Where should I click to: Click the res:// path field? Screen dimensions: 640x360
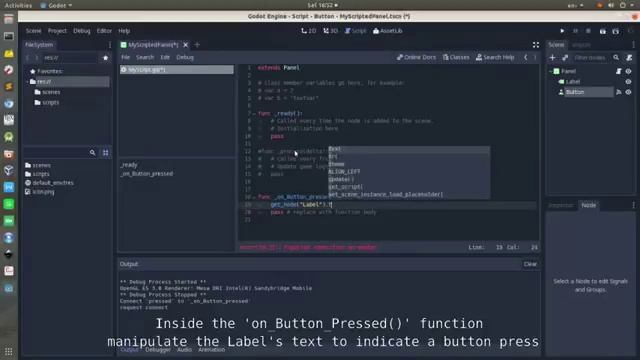click(x=70, y=58)
